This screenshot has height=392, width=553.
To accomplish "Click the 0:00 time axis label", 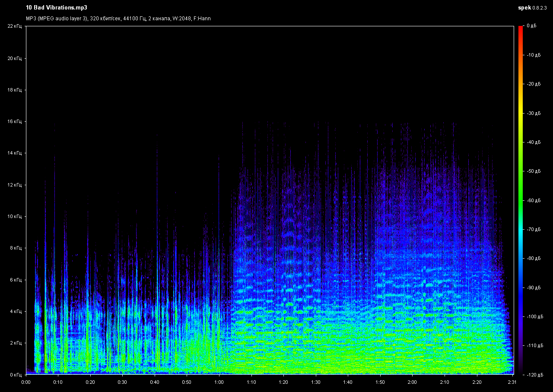I will pyautogui.click(x=26, y=382).
